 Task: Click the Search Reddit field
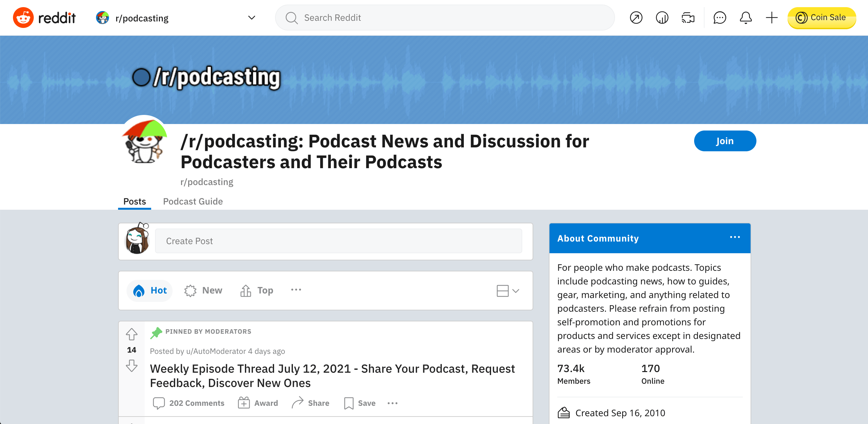pyautogui.click(x=445, y=18)
